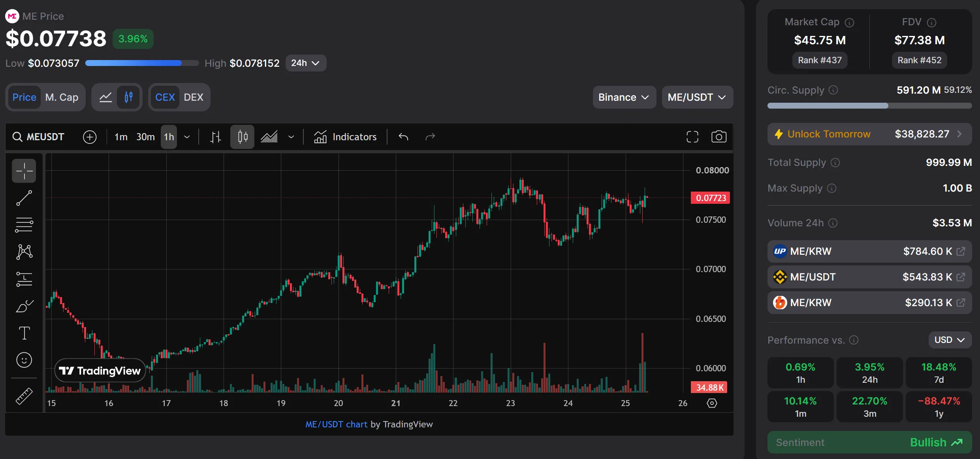Switch chart style to candles
Viewport: 980px width, 459px height.
click(x=243, y=137)
